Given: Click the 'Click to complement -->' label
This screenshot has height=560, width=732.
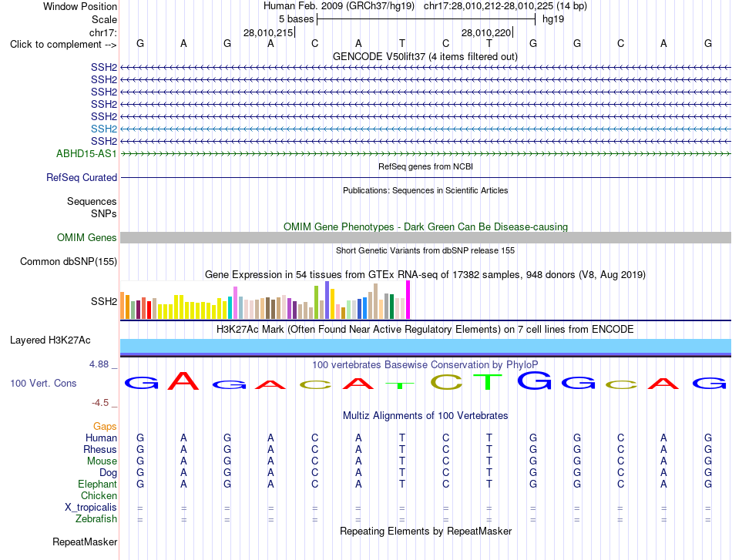Looking at the screenshot, I should tap(63, 45).
